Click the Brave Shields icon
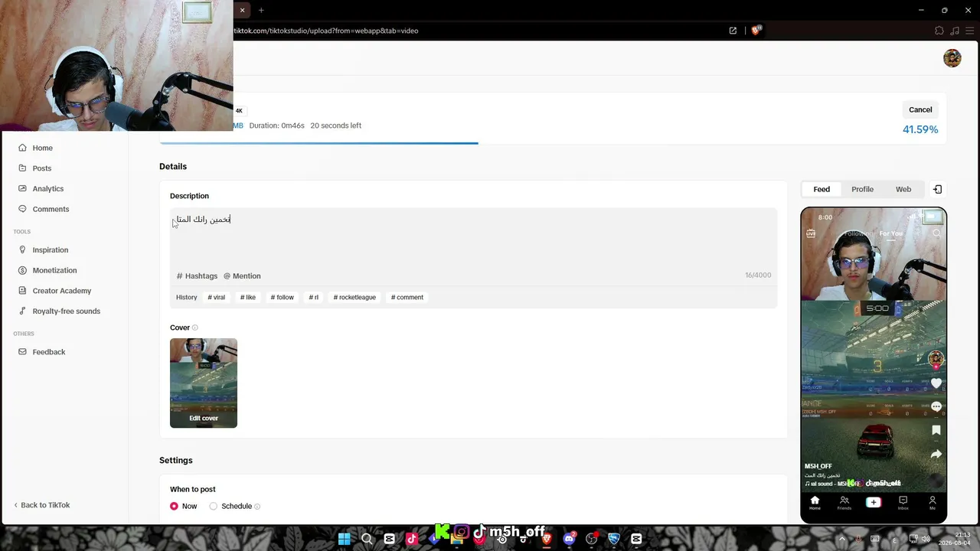The height and width of the screenshot is (551, 980). pos(756,31)
